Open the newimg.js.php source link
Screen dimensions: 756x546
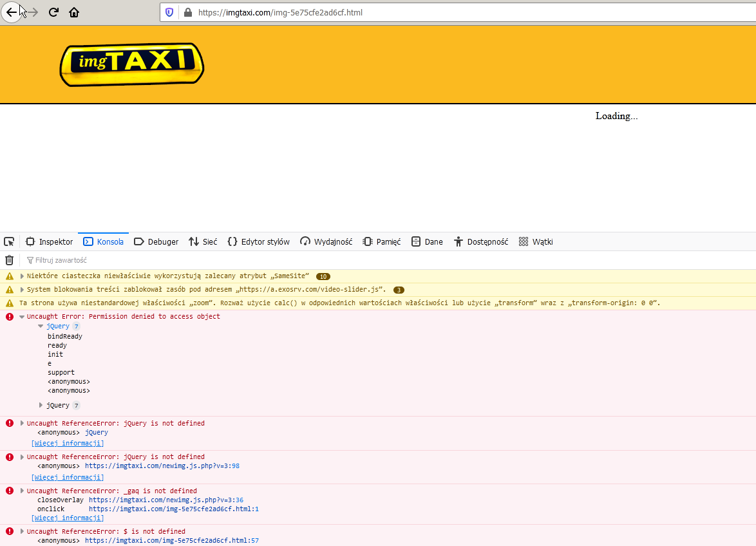163,466
